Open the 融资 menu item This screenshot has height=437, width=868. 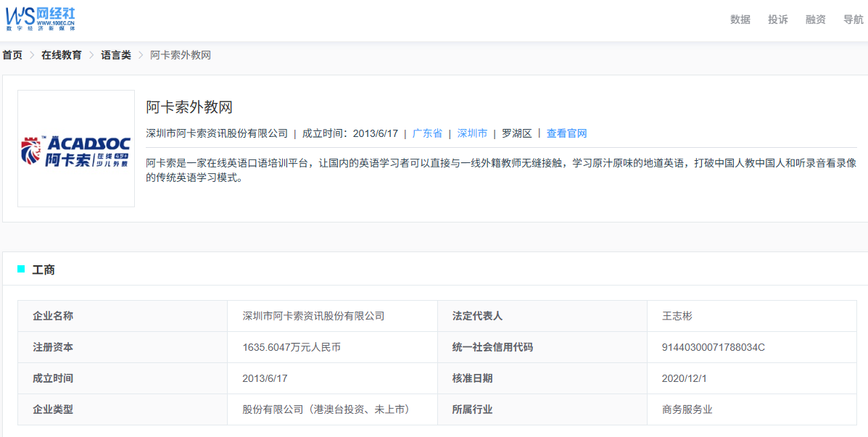click(x=815, y=20)
